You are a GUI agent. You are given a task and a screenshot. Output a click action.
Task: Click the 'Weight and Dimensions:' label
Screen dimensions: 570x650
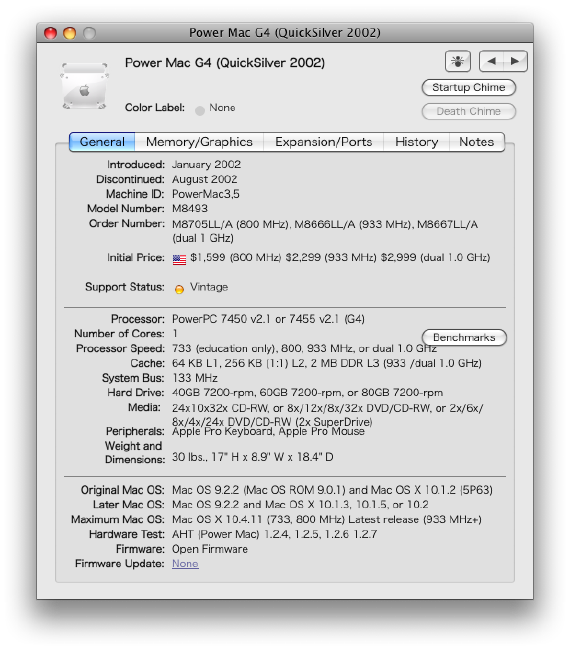(134, 453)
